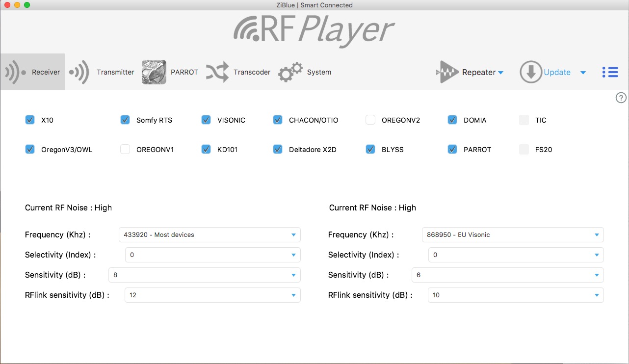Click the Transmitter wave icon
The image size is (629, 364).
[x=79, y=72]
